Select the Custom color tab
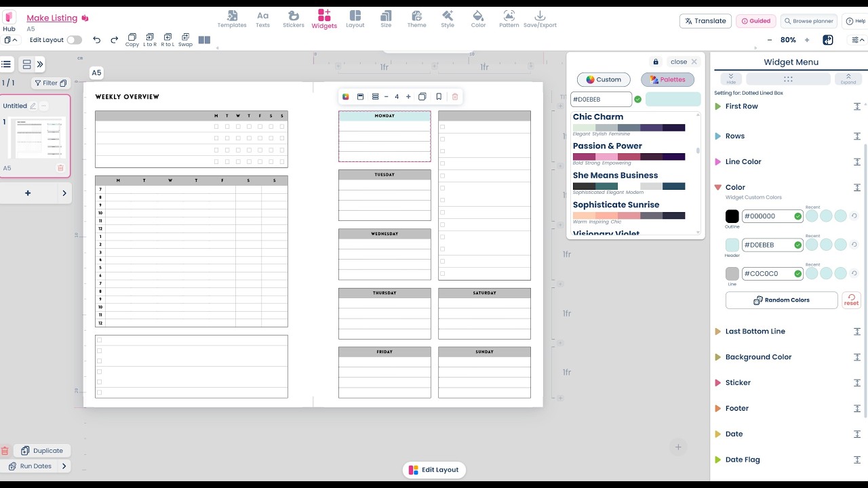 click(604, 79)
